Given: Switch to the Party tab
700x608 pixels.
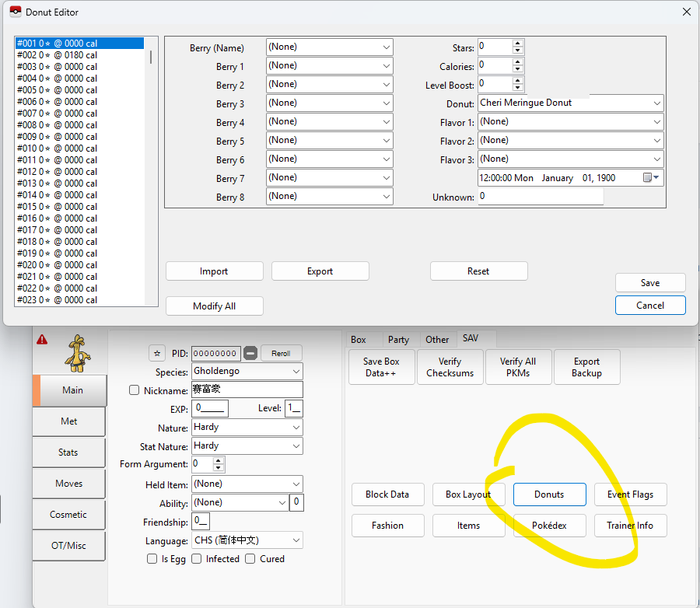Looking at the screenshot, I should [398, 340].
